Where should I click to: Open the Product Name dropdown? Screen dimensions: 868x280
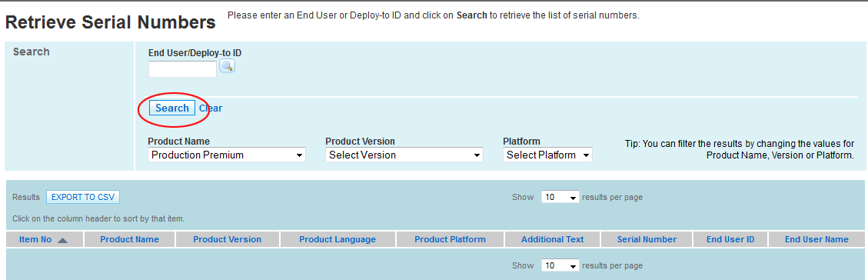point(227,155)
